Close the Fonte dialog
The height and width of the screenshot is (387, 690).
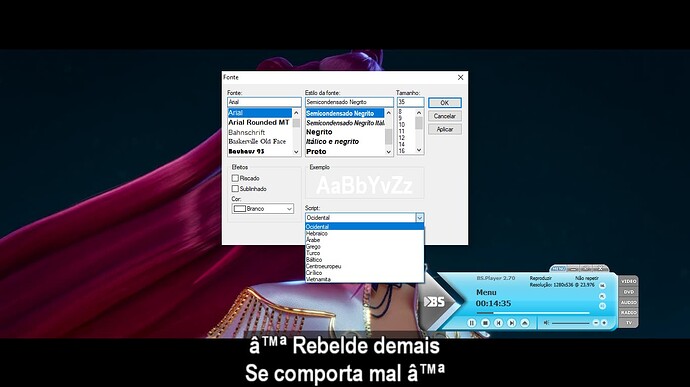click(x=460, y=77)
